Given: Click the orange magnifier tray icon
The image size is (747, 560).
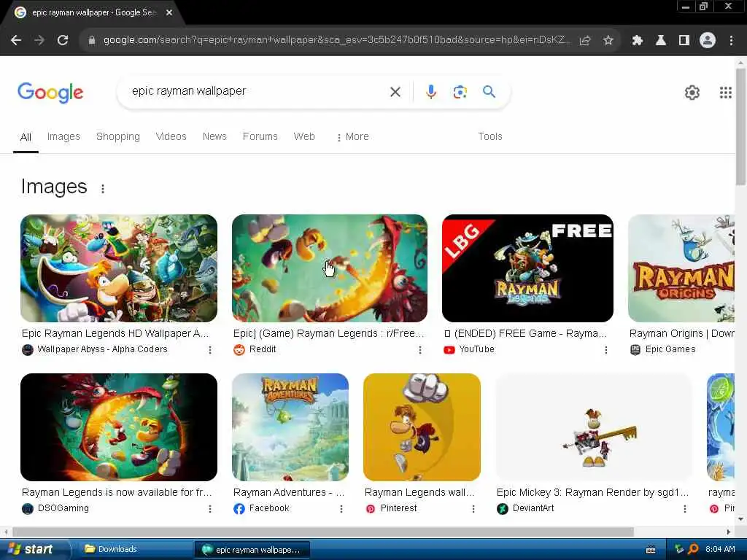Looking at the screenshot, I should (x=693, y=550).
